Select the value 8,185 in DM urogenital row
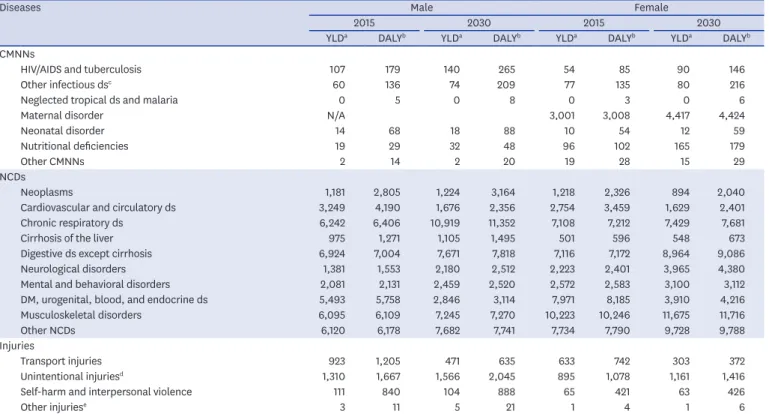769x414 pixels. 616,300
